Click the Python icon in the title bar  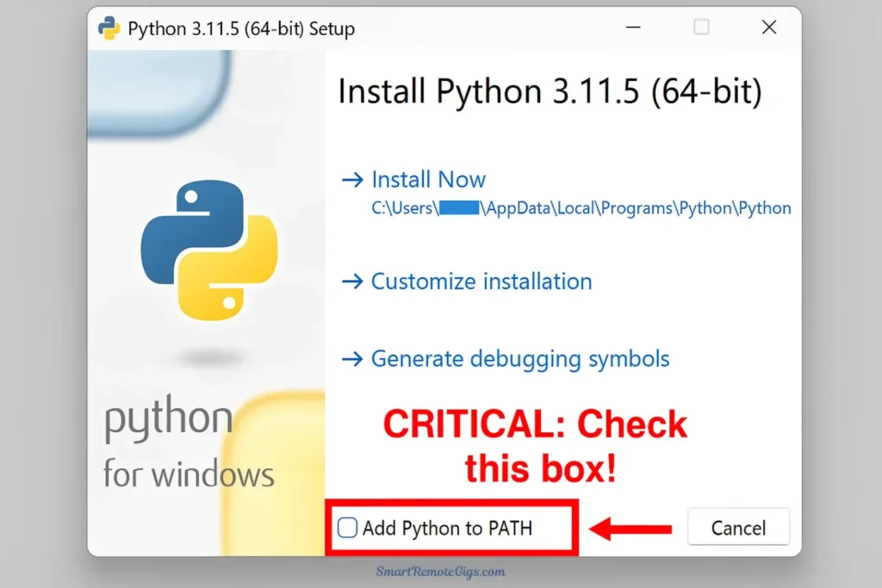[109, 28]
